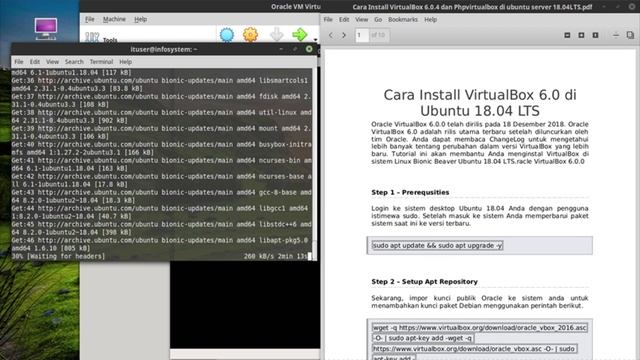Click the green close button of the terminal
640x360 pixels.
pos(309,49)
